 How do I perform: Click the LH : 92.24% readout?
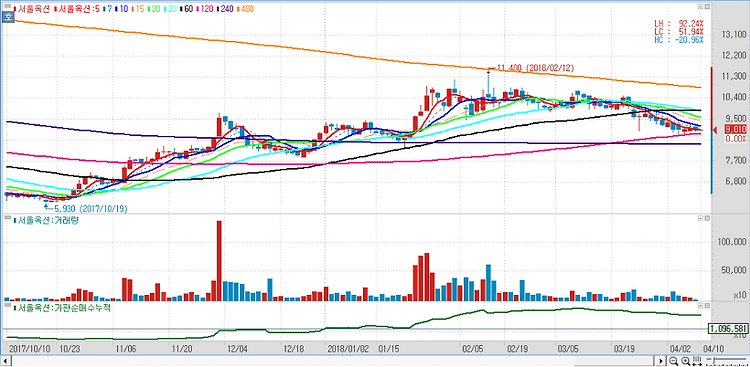(x=679, y=23)
